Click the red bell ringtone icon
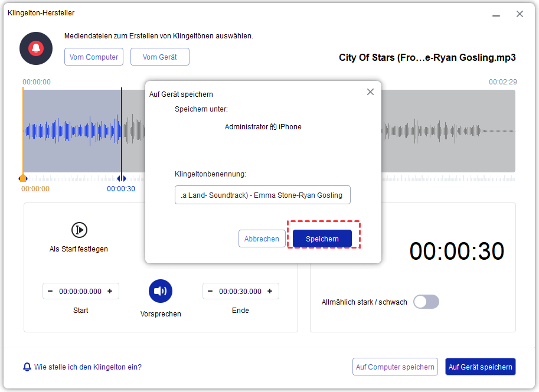 pyautogui.click(x=36, y=48)
